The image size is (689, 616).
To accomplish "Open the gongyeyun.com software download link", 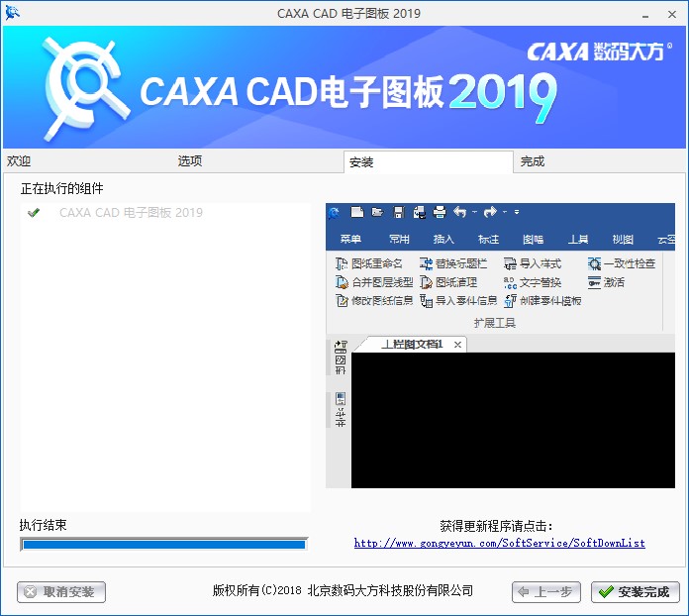I will [x=499, y=543].
